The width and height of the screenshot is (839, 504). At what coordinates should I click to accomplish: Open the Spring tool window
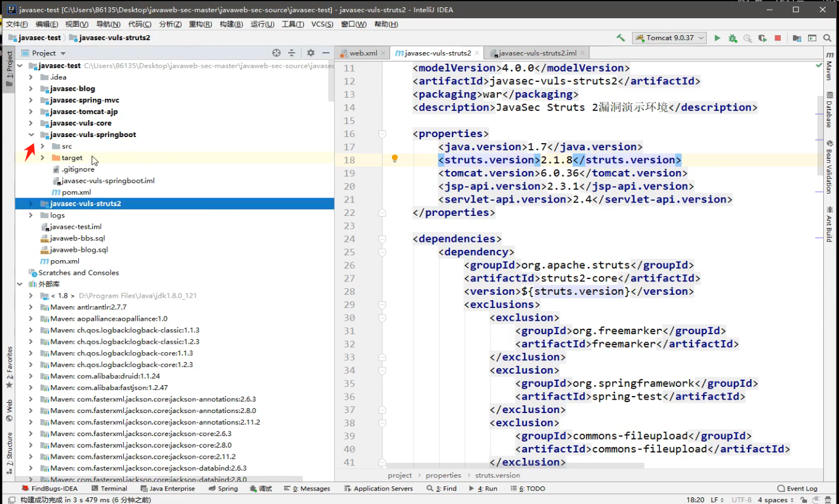point(223,488)
